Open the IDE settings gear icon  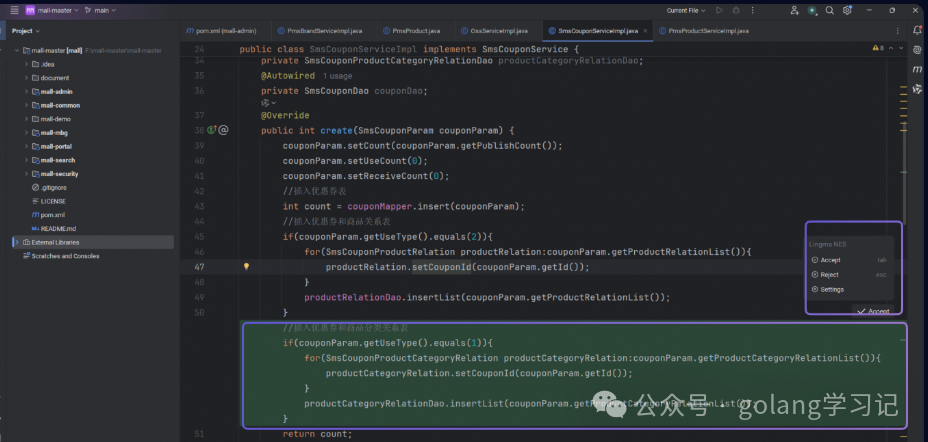(848, 10)
